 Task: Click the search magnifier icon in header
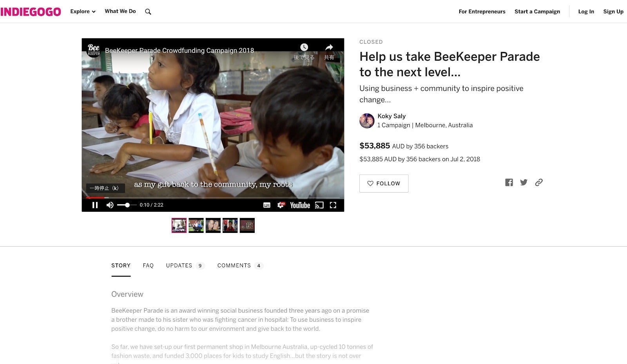[x=148, y=12]
